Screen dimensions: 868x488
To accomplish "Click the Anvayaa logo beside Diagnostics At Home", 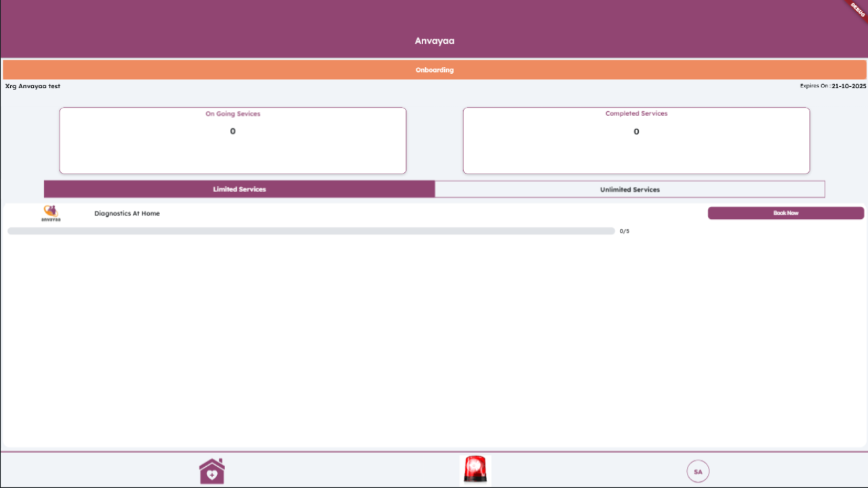I will [x=51, y=213].
